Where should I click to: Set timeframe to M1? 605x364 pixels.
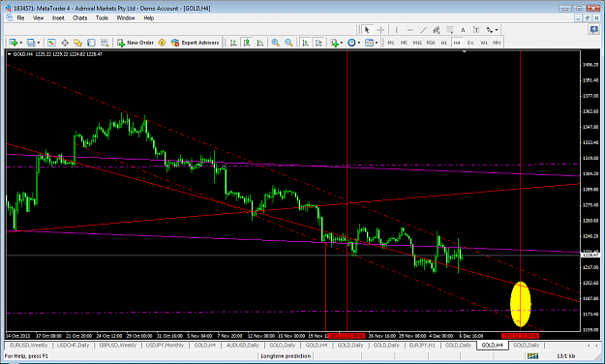(391, 43)
